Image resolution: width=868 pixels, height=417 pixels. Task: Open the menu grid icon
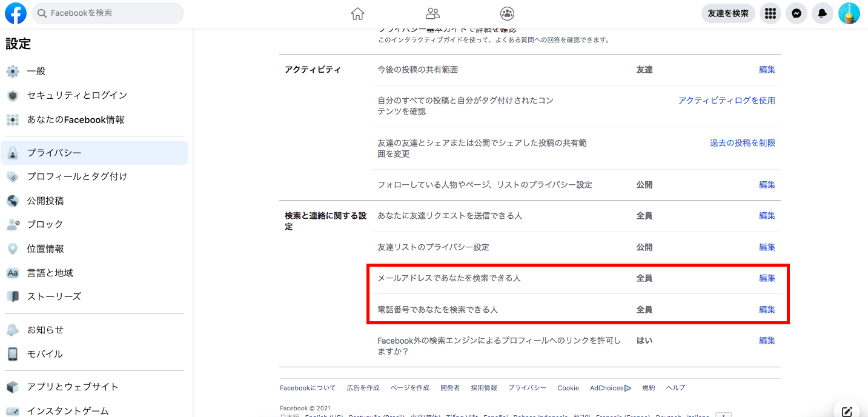(770, 13)
